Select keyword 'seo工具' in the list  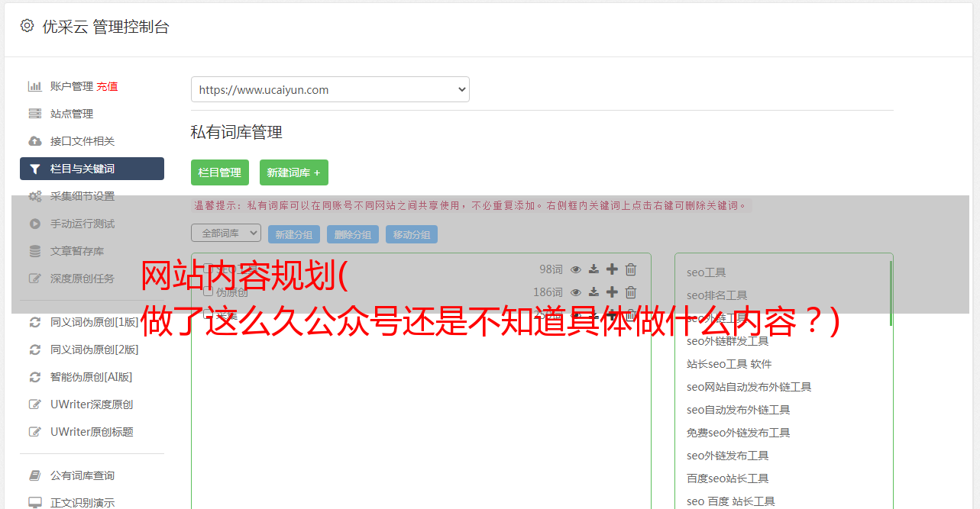[706, 272]
